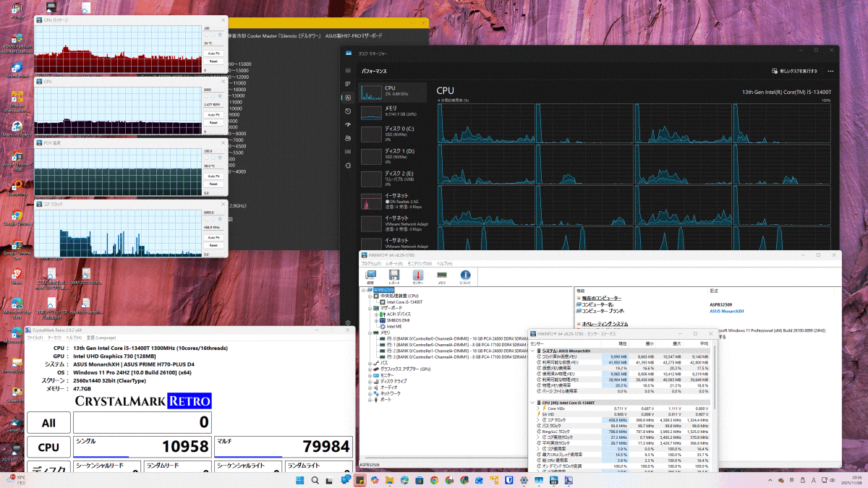
Task: Open the CrystalMark Retro File menu
Action: pos(35,338)
